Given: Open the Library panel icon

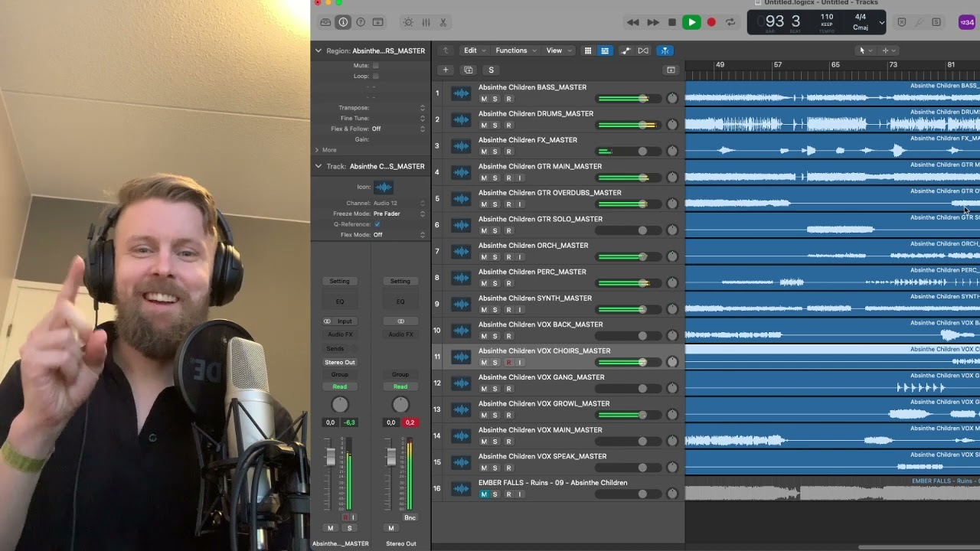Looking at the screenshot, I should [325, 22].
